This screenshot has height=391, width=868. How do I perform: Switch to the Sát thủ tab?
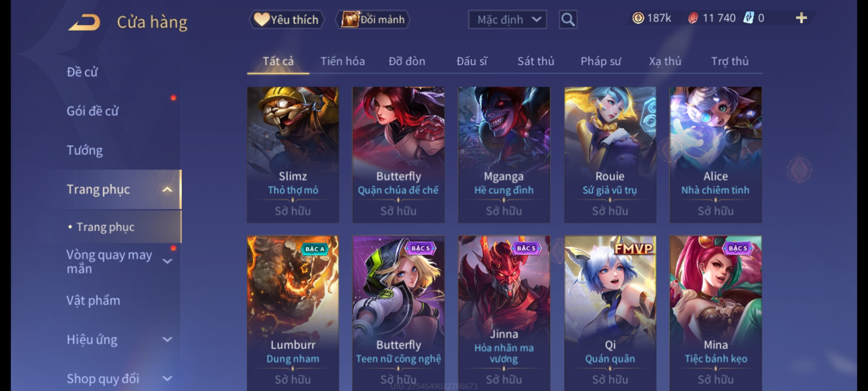click(536, 61)
